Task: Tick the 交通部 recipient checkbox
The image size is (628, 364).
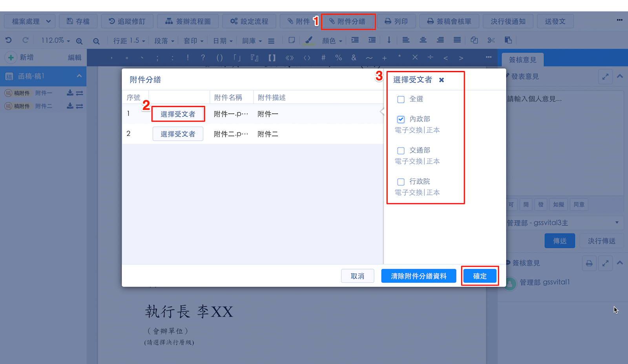Action: [401, 151]
